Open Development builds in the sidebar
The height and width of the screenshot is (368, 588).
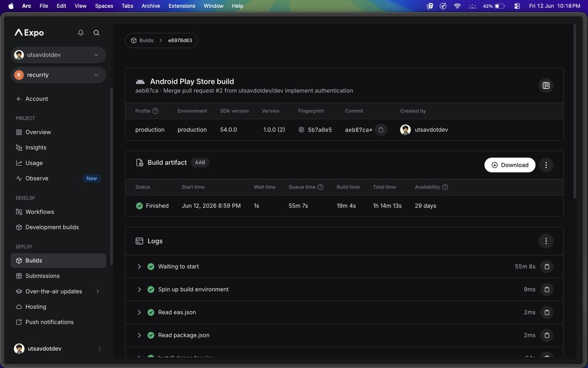(58, 227)
